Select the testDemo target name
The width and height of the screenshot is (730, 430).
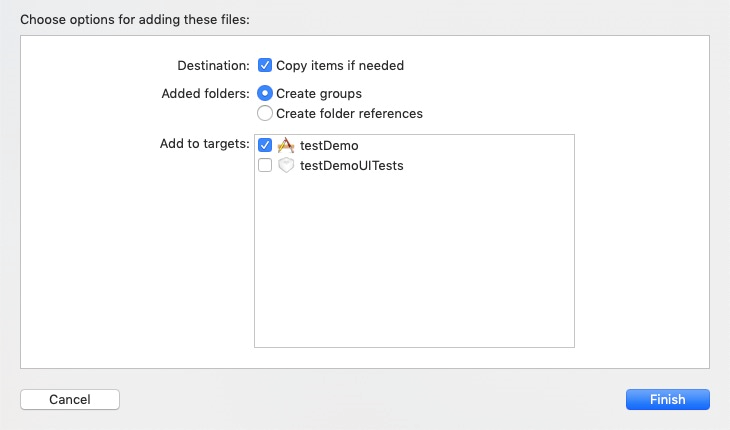tap(329, 146)
